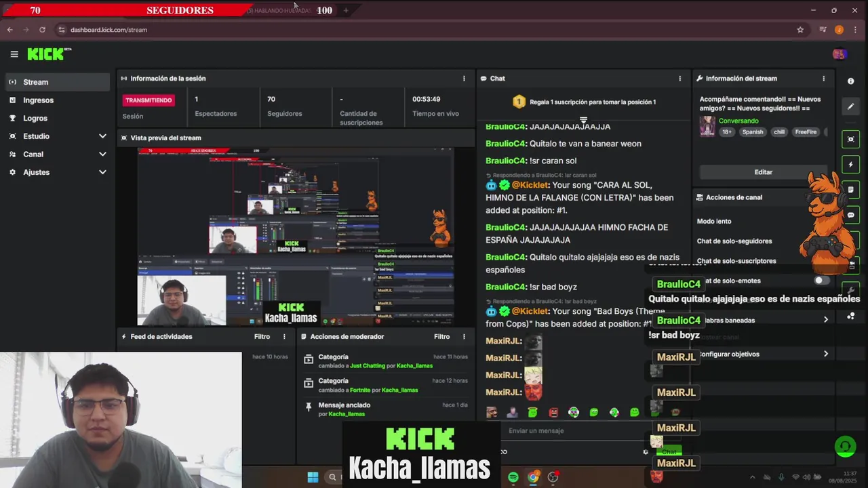This screenshot has height=488, width=868.
Task: Click the chill tag chip
Action: pyautogui.click(x=779, y=132)
